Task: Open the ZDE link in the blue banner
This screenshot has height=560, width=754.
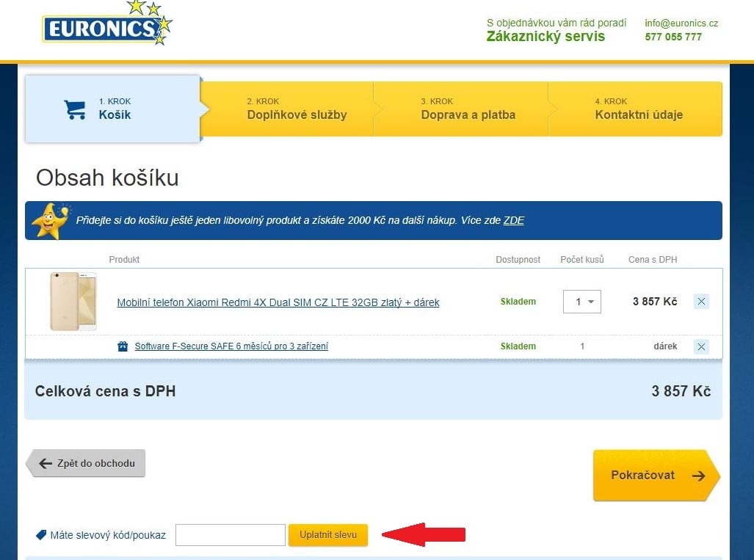Action: click(x=514, y=220)
